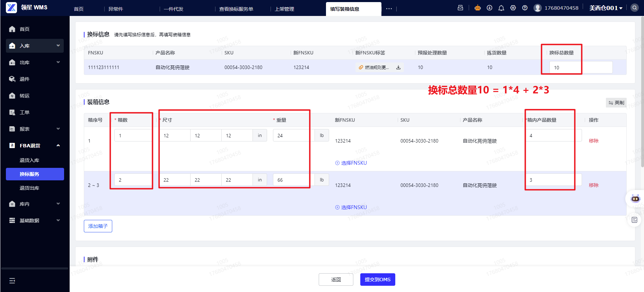
Task: Toggle units with the 英制 switch button
Action: click(616, 103)
